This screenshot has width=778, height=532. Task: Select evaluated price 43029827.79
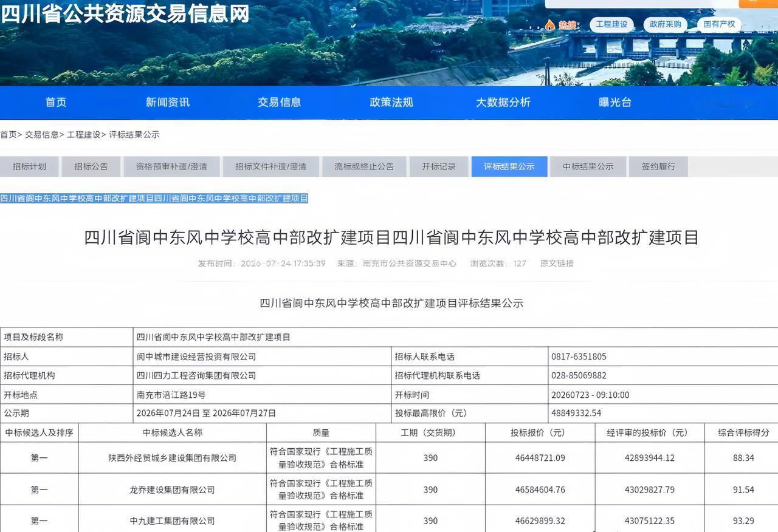coord(650,489)
